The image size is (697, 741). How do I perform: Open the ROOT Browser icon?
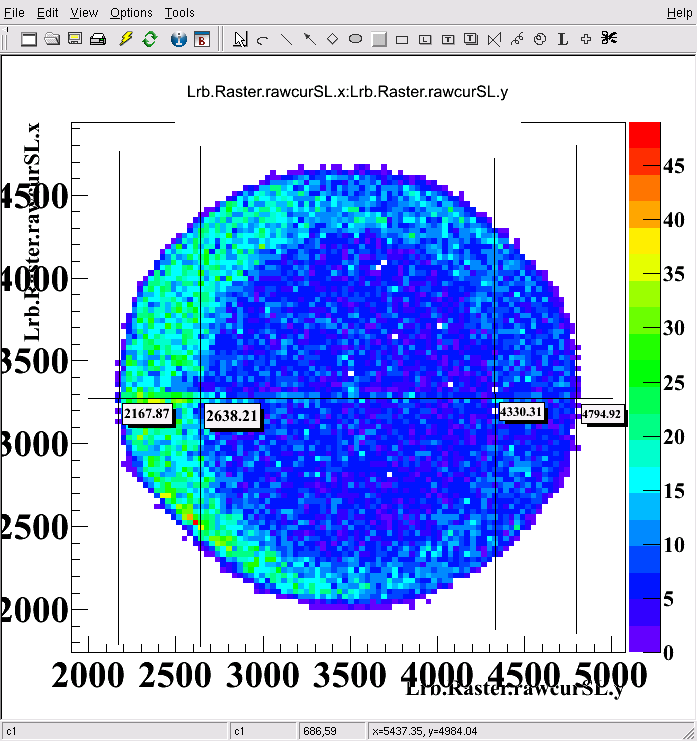point(202,39)
